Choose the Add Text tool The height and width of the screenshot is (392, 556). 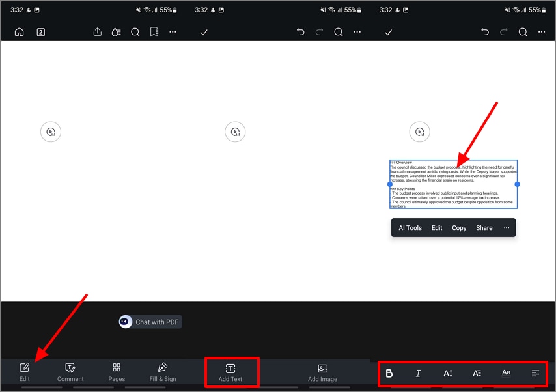(230, 372)
